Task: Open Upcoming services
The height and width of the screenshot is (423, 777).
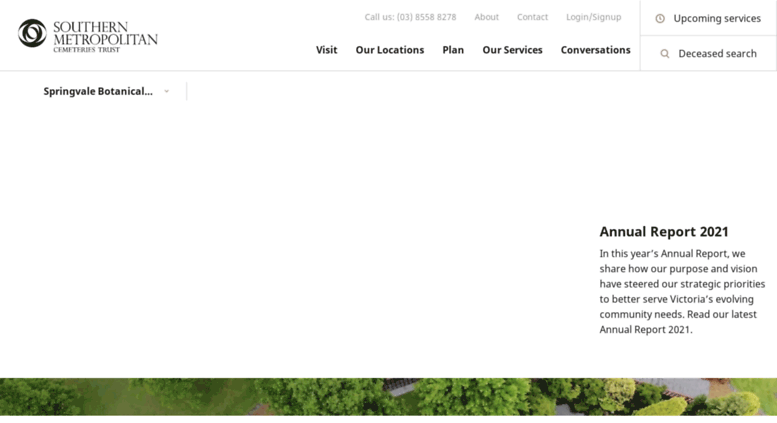Action: pos(708,18)
